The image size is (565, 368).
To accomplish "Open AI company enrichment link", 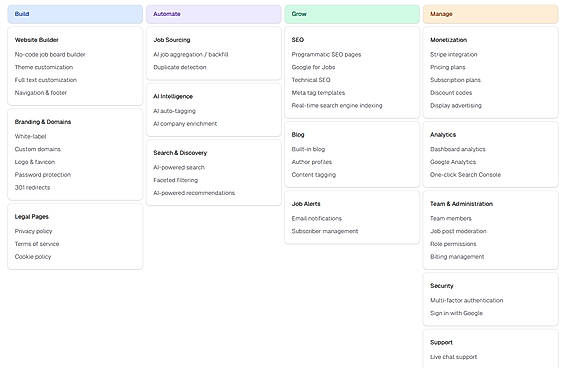I will point(185,124).
